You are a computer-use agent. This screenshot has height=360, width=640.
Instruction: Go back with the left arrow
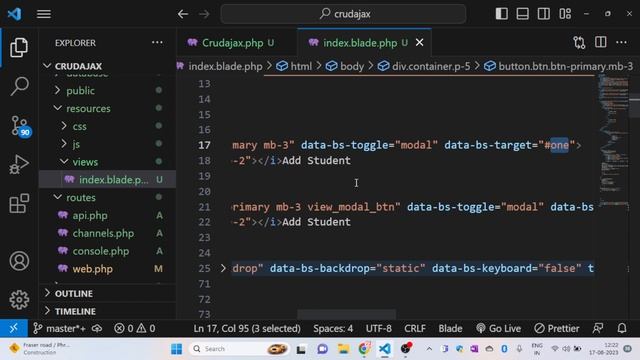click(183, 14)
